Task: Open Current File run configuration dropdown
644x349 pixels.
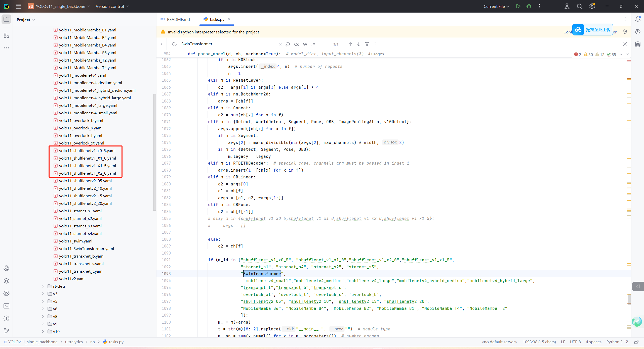Action: pyautogui.click(x=496, y=6)
